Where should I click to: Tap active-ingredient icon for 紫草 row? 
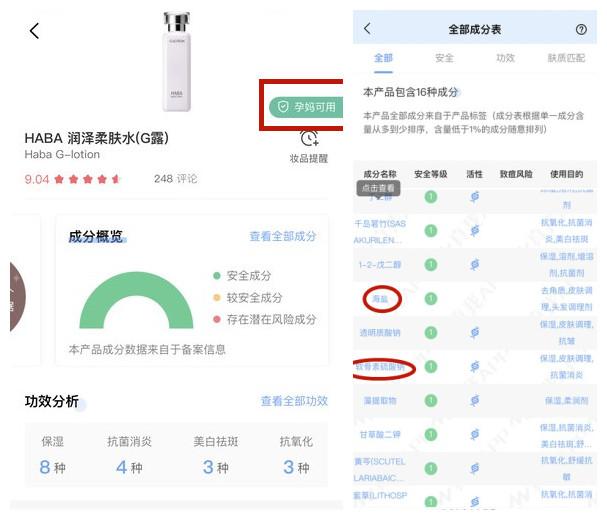click(475, 502)
